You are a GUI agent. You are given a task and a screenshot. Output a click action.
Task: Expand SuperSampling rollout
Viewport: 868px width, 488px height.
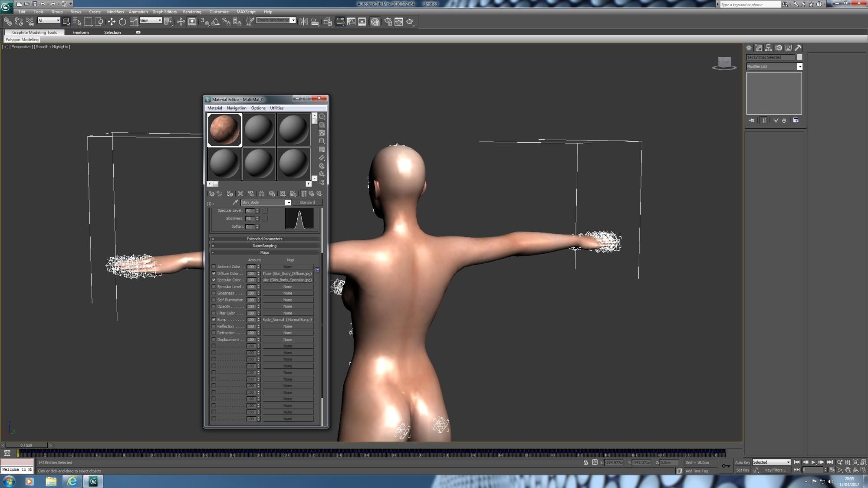pyautogui.click(x=265, y=246)
